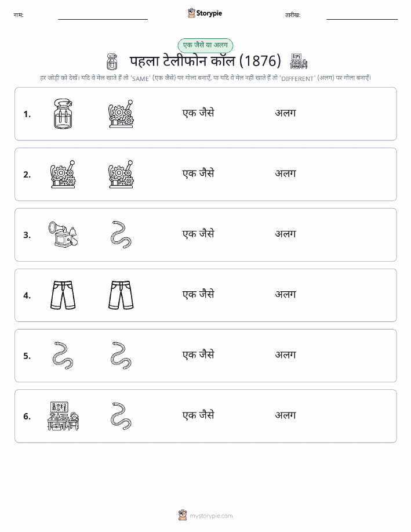This screenshot has height=532, width=411.
Task: Select the antique telephone icon in row 3
Action: 63,234
